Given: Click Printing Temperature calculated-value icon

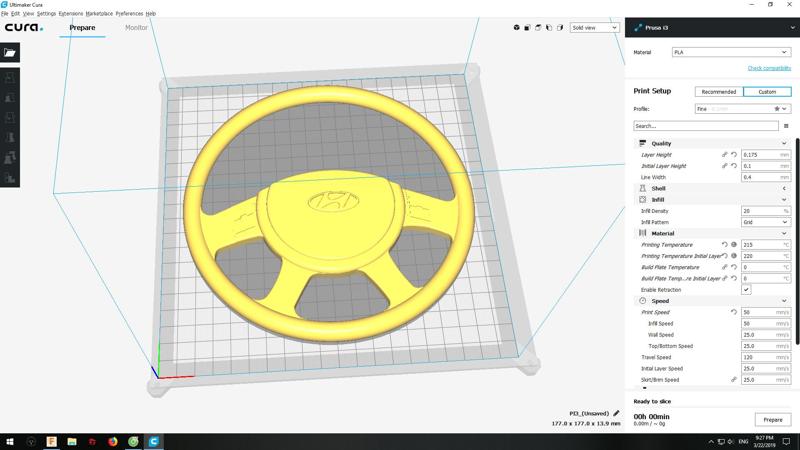Looking at the screenshot, I should (734, 245).
